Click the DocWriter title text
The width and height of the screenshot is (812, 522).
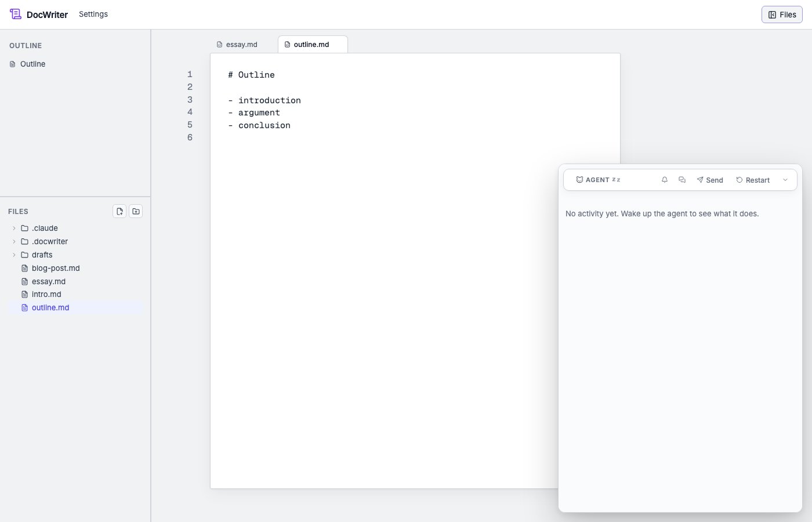(47, 14)
